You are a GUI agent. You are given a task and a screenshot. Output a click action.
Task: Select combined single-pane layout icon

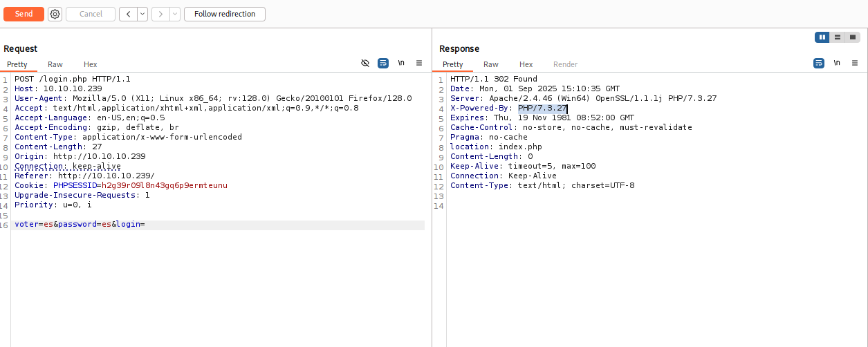(x=852, y=37)
